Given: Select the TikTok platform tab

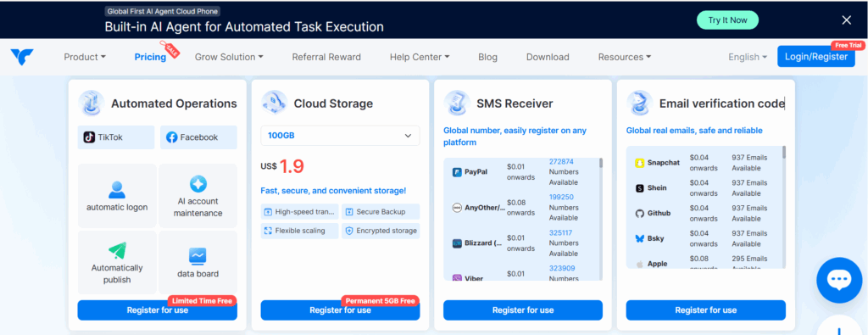Looking at the screenshot, I should (116, 137).
